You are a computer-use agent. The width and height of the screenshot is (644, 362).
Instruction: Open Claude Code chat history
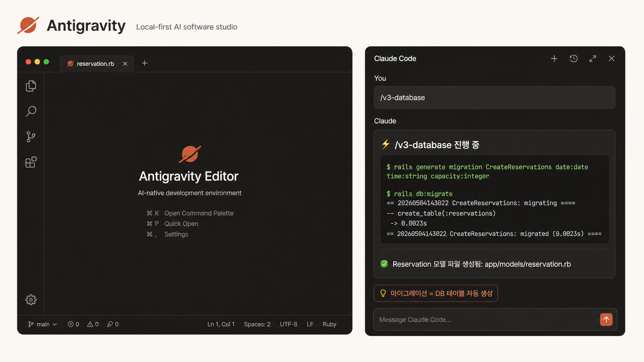(x=574, y=58)
